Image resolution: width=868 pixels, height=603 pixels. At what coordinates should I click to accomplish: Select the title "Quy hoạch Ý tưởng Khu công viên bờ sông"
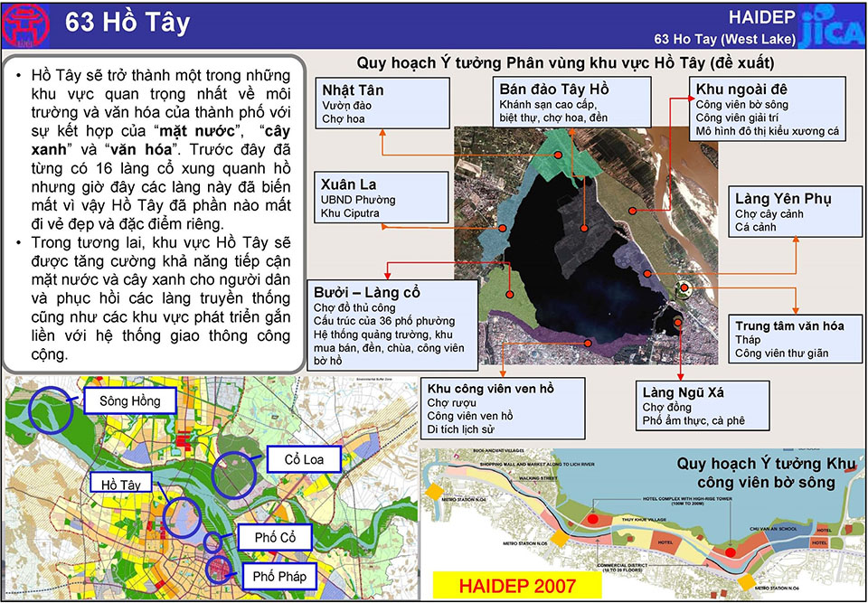point(766,472)
